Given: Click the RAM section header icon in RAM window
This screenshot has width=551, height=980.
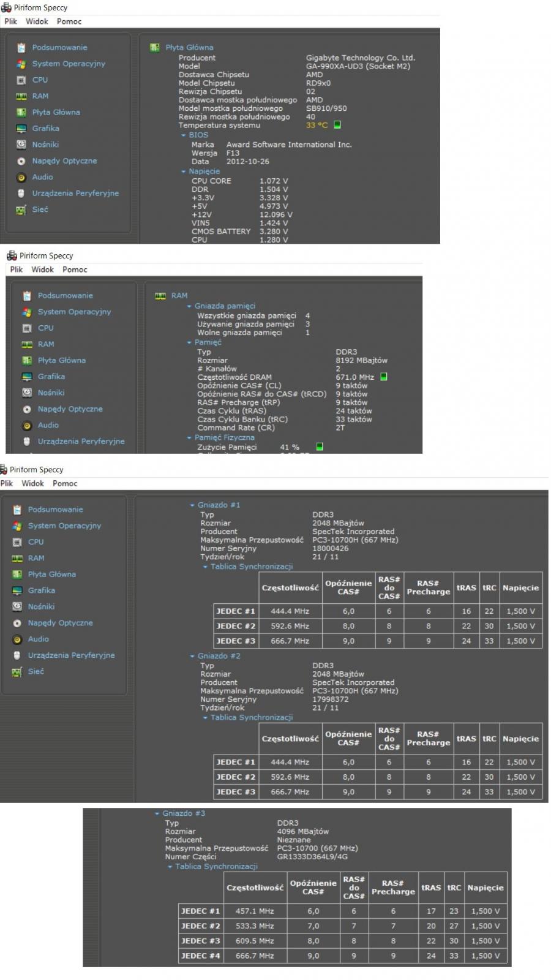Looking at the screenshot, I should (160, 296).
